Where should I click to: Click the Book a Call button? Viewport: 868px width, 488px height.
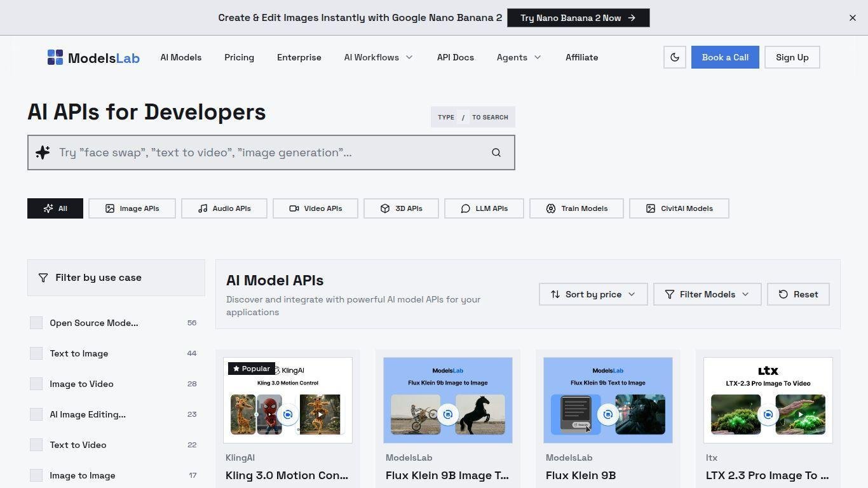tap(724, 57)
